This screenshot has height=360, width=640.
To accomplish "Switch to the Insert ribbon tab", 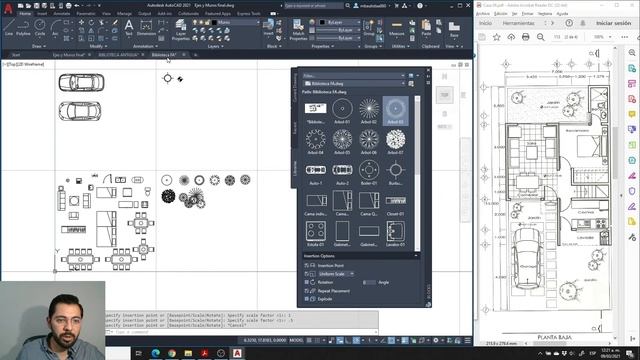I will tap(42, 13).
